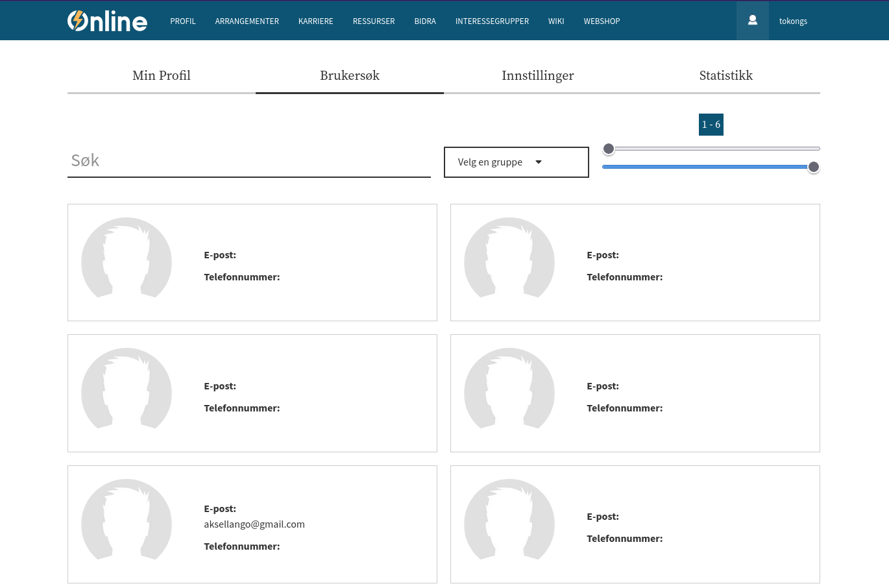Open the user account icon in the navbar
The image size is (889, 588).
[752, 20]
